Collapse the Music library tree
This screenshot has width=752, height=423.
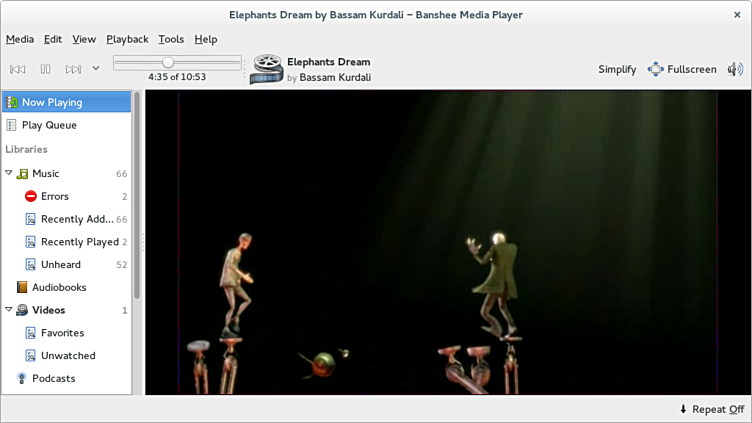(x=9, y=173)
